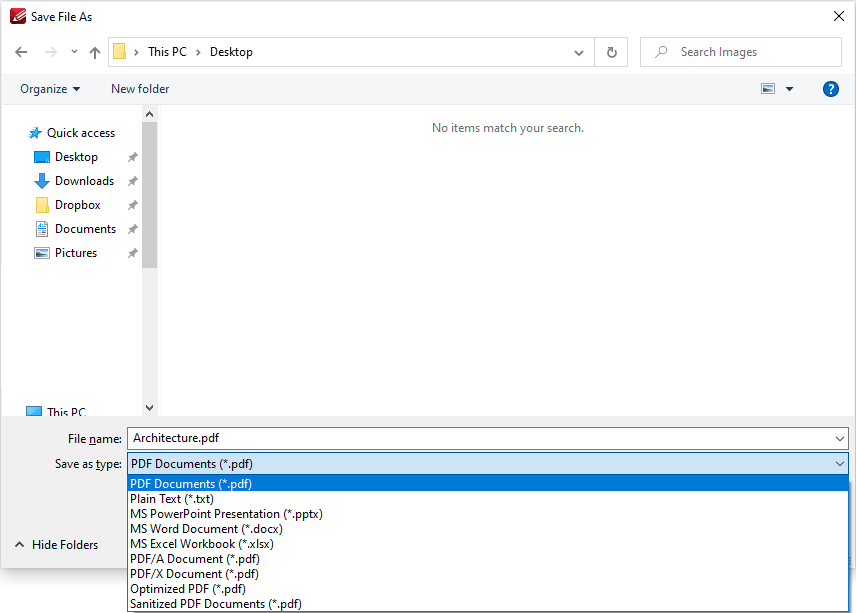Create a New folder
The image size is (856, 613).
139,89
